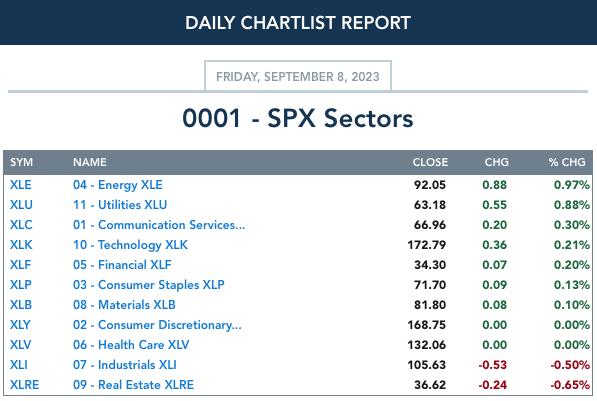Open the 04 - Energy XLE chart
The width and height of the screenshot is (597, 401).
[118, 185]
